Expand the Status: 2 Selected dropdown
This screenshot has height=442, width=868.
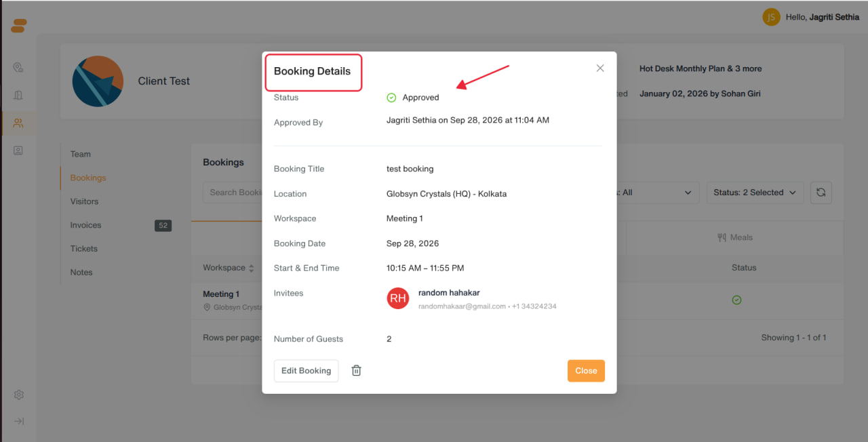point(755,193)
